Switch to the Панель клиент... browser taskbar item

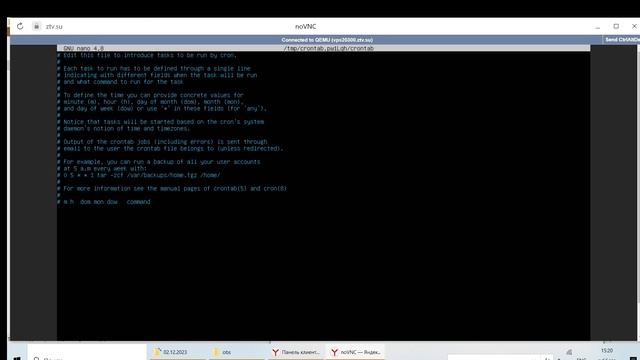click(296, 352)
